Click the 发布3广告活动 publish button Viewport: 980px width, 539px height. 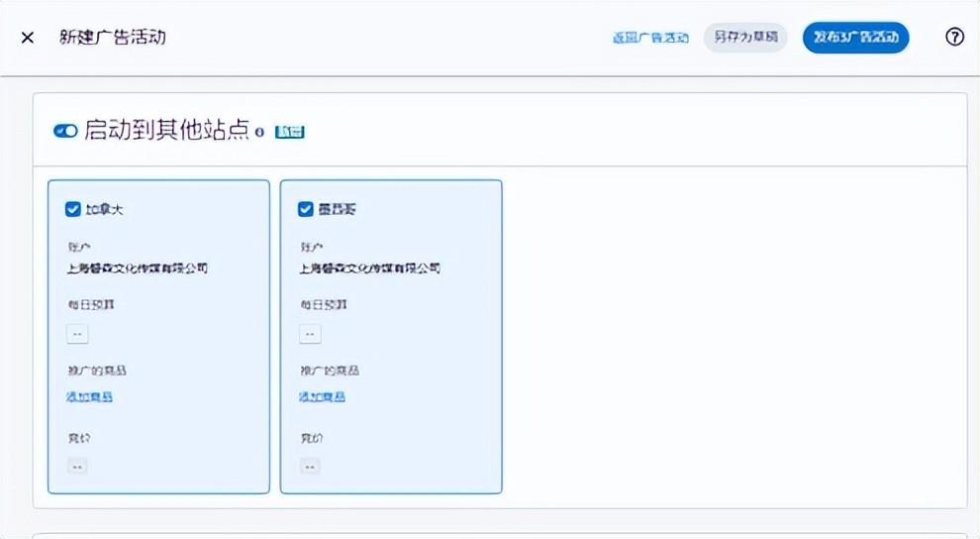tap(855, 38)
